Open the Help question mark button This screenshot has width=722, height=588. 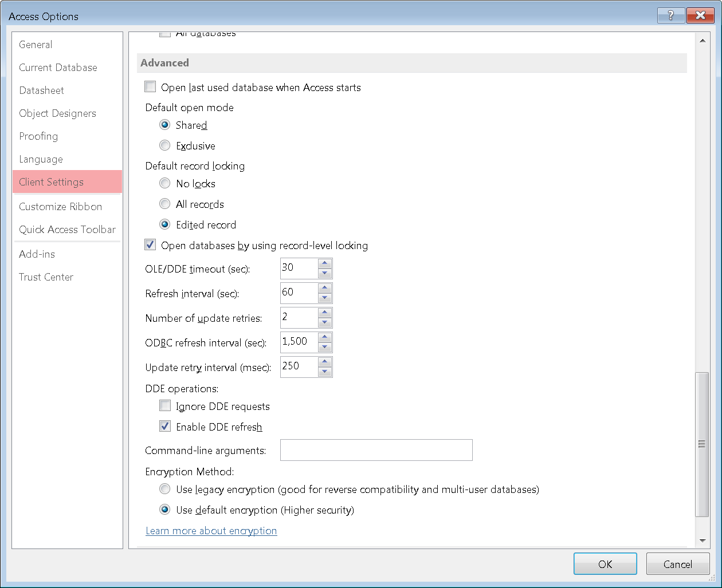coord(671,15)
